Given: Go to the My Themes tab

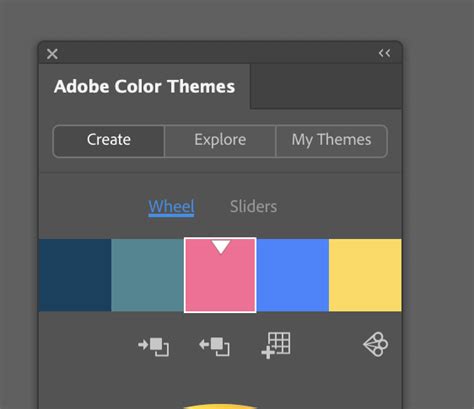Looking at the screenshot, I should tap(332, 141).
